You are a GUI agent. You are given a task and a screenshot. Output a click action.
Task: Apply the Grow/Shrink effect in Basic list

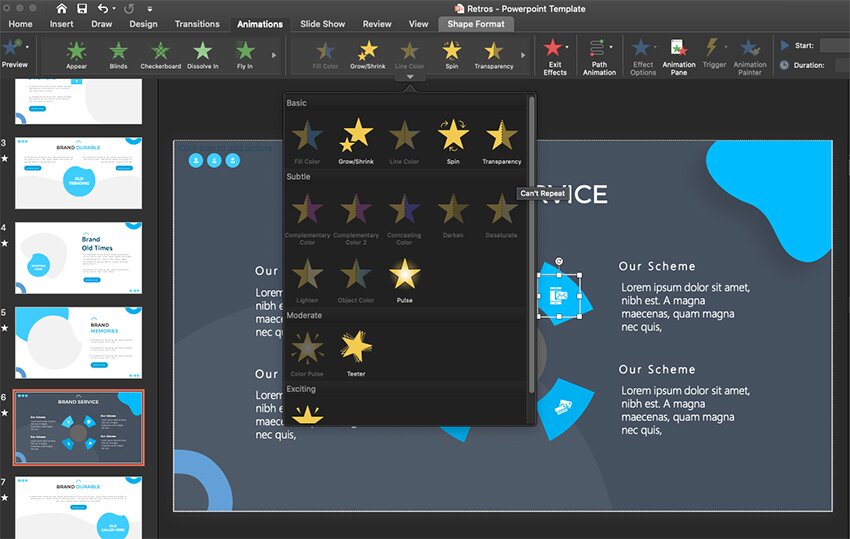356,138
